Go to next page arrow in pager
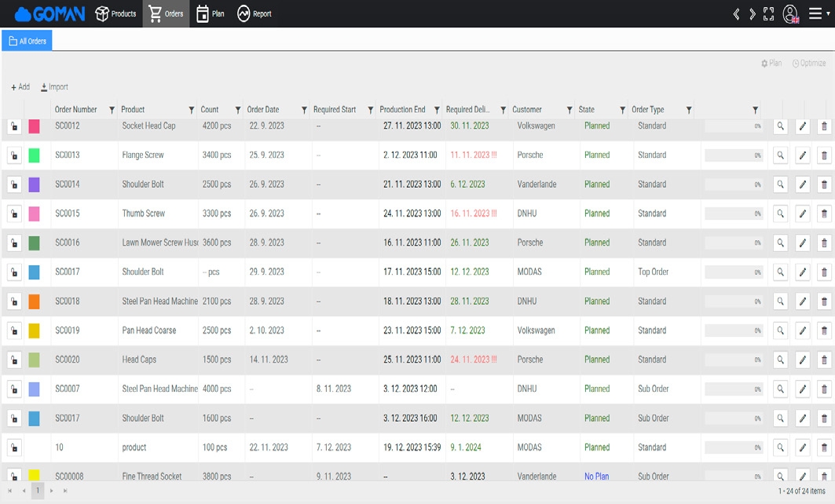The width and height of the screenshot is (835, 504). tap(52, 491)
